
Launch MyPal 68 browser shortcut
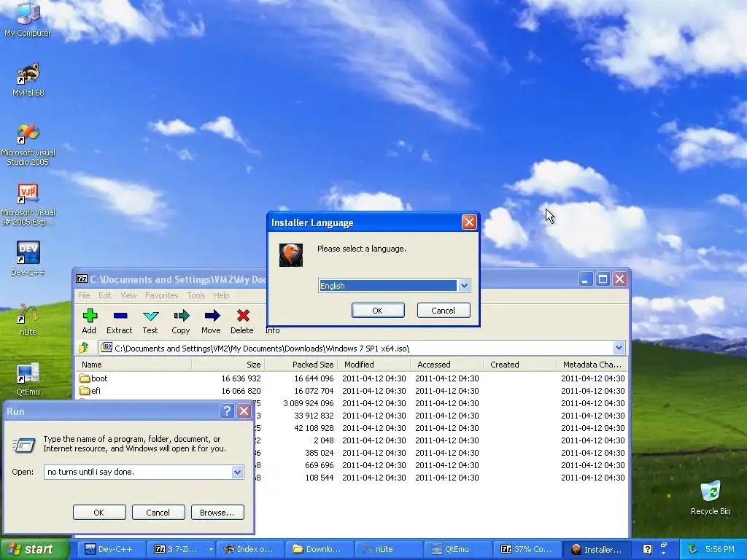click(x=28, y=79)
